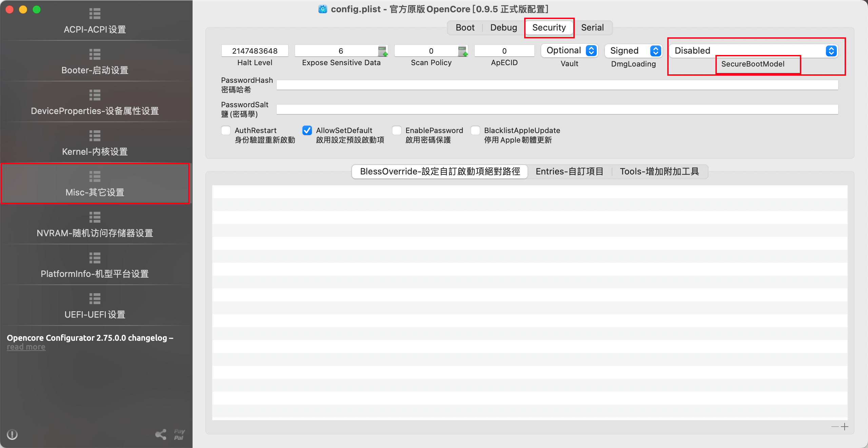
Task: Click the Halt Level input field
Action: click(x=255, y=51)
